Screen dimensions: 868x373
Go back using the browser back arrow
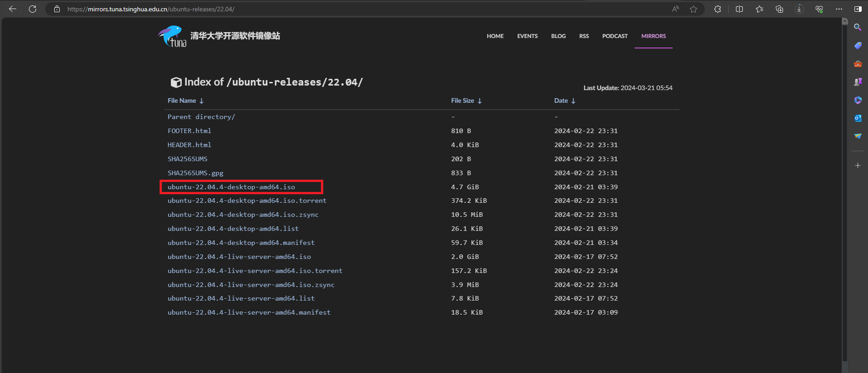13,9
